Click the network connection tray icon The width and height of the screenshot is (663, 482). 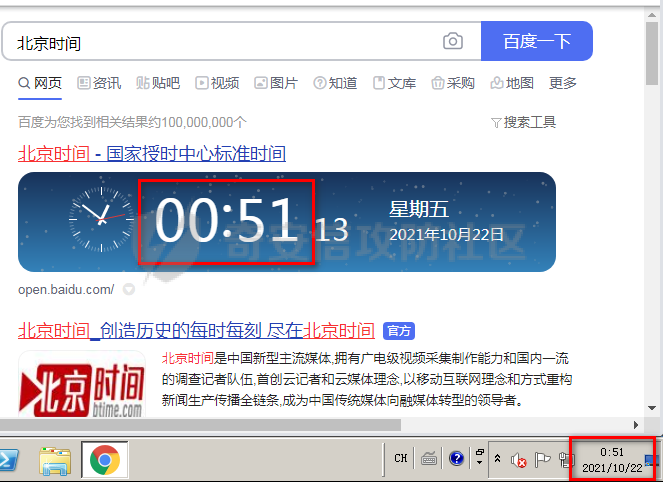point(565,460)
